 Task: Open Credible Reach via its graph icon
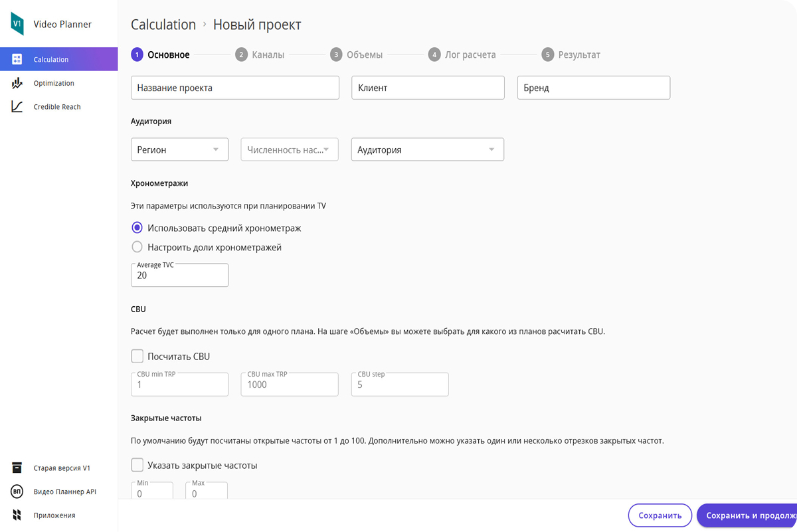pos(17,107)
